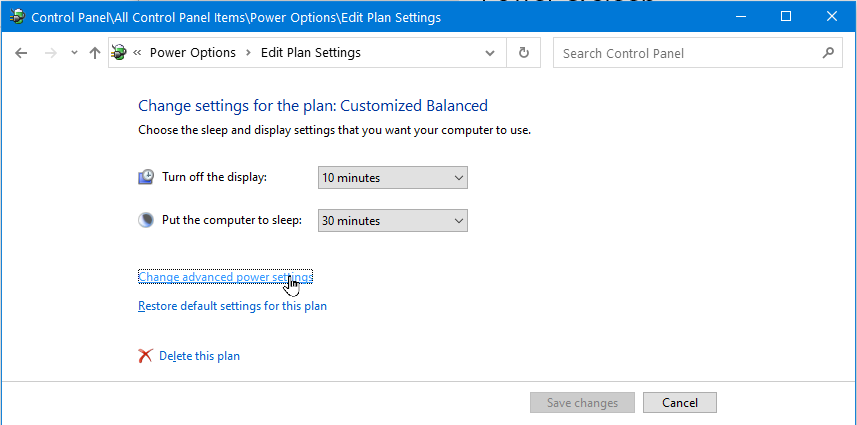857x425 pixels.
Task: Click the magnifier icon in search box
Action: (827, 53)
